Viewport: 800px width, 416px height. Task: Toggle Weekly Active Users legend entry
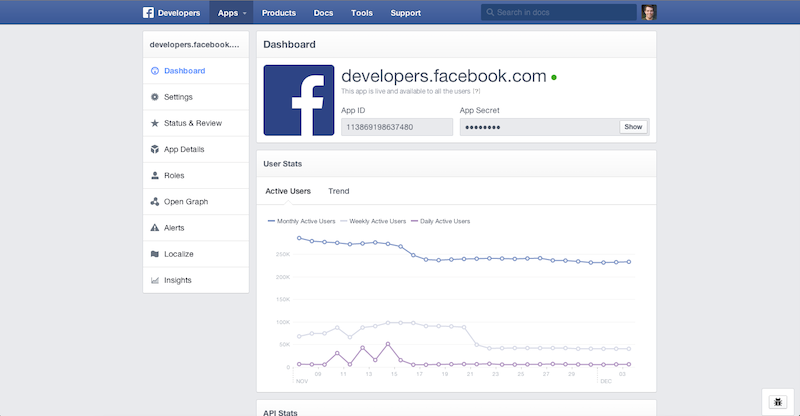(373, 221)
